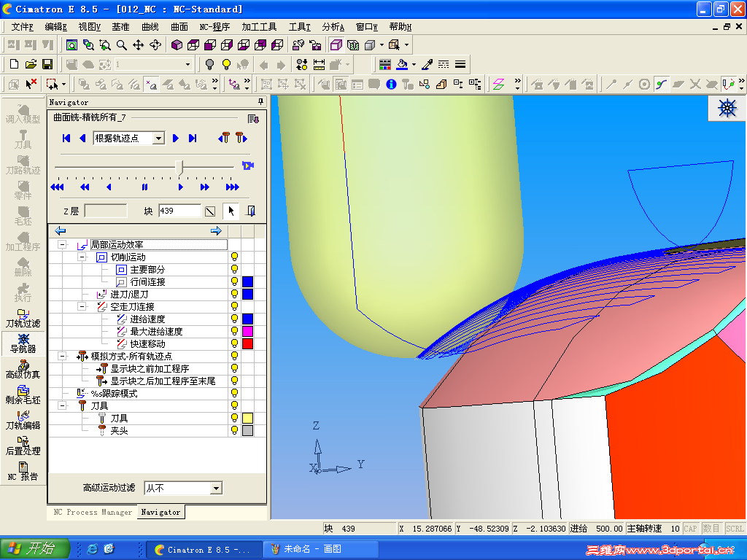The width and height of the screenshot is (747, 560).
Task: Open the 分析 menu
Action: click(x=333, y=27)
